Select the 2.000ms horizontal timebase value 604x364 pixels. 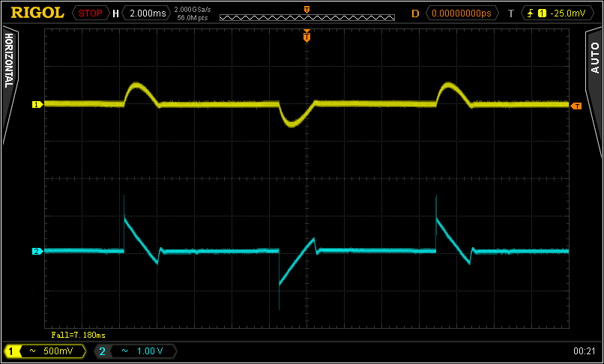pyautogui.click(x=146, y=13)
